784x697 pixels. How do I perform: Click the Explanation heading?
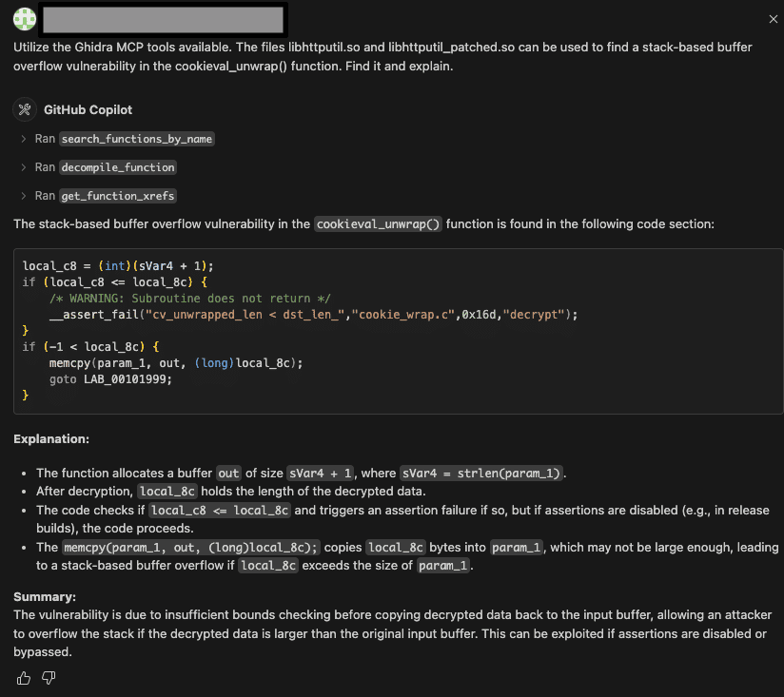click(x=51, y=439)
